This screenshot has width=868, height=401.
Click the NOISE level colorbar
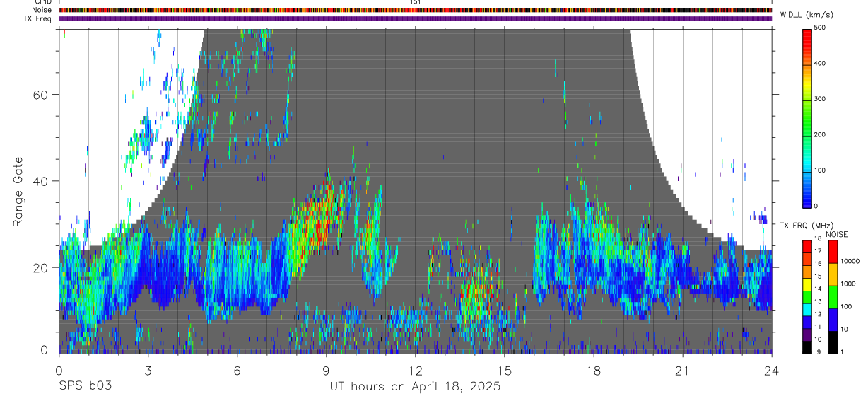tap(835, 296)
